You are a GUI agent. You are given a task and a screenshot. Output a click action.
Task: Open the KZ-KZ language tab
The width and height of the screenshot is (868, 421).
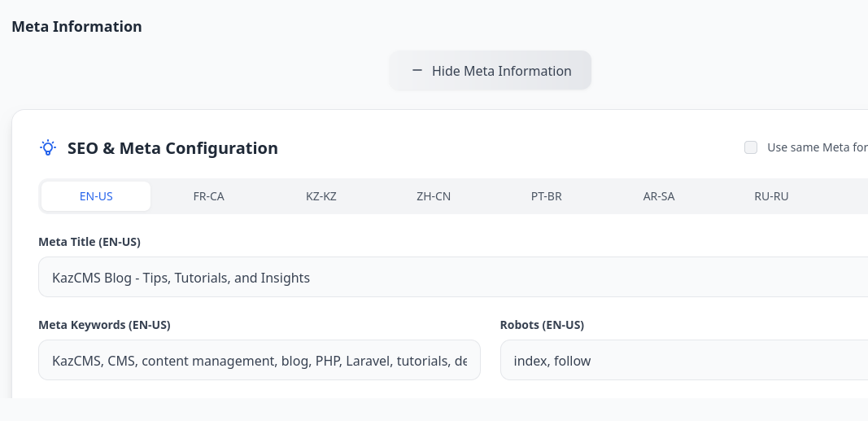321,196
